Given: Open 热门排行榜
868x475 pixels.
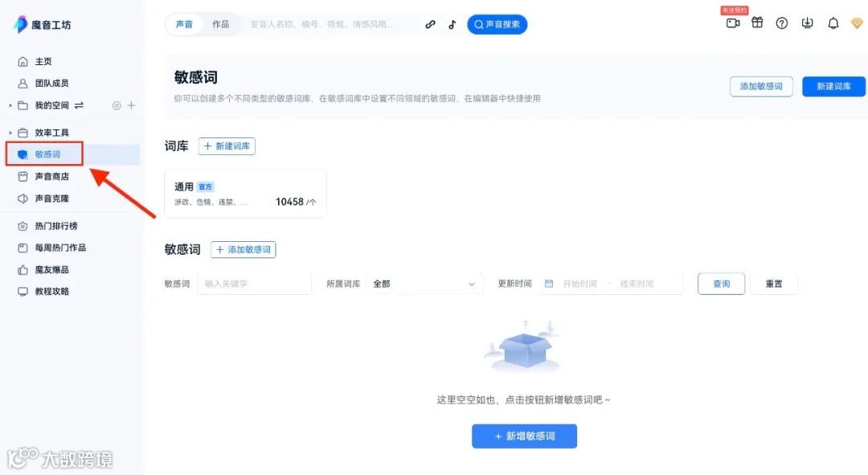Looking at the screenshot, I should coord(47,226).
